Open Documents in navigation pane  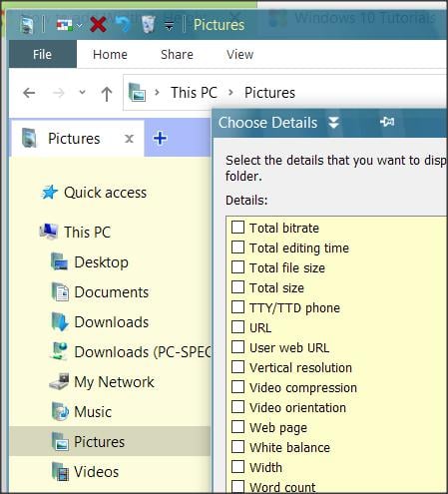[x=112, y=292]
